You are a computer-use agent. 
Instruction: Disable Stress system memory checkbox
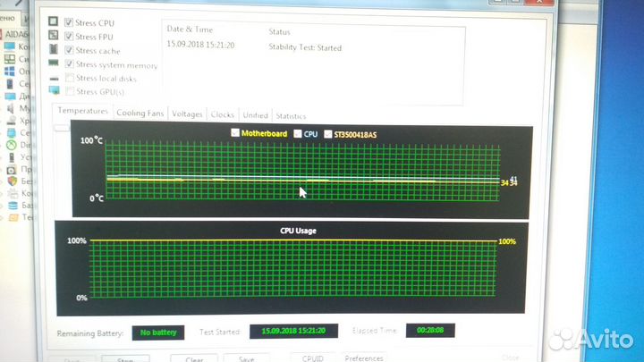point(70,63)
